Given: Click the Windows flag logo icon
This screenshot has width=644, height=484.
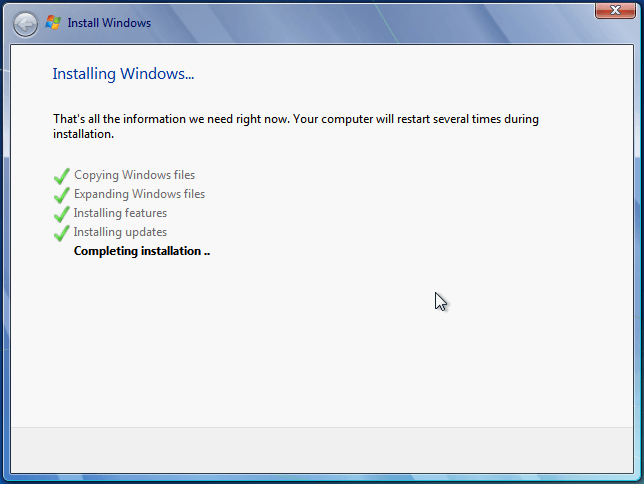Looking at the screenshot, I should tap(53, 23).
